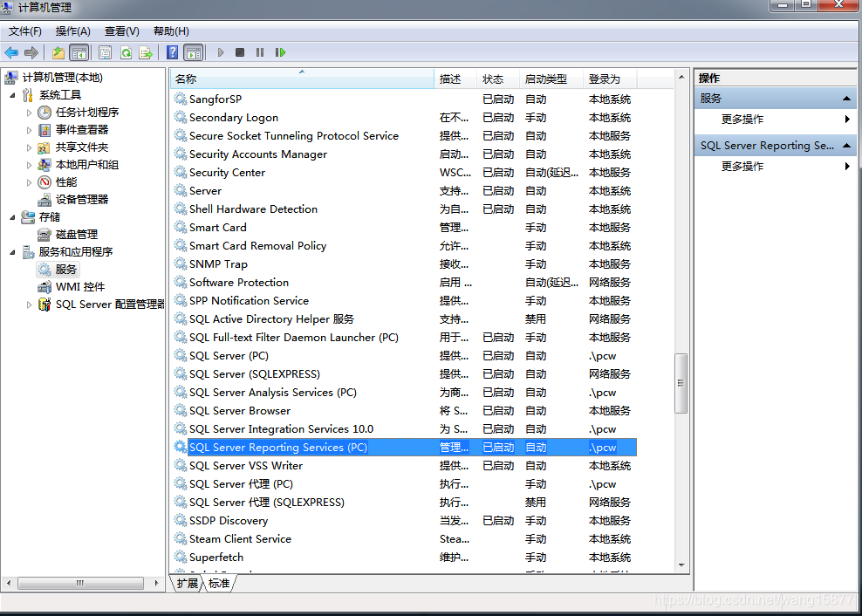
Task: Switch to the 扩展 tab
Action: (187, 584)
